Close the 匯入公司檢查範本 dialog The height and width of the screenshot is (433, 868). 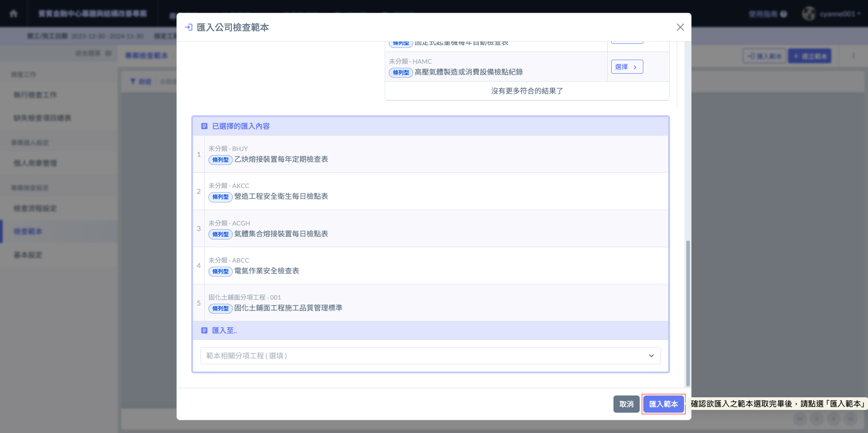coord(680,27)
